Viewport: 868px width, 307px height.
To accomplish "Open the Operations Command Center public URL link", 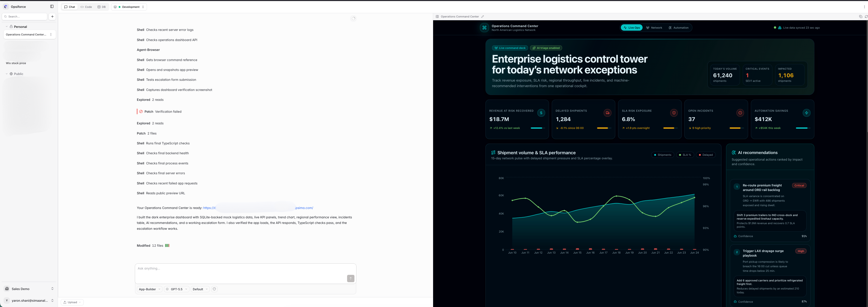I will pyautogui.click(x=258, y=208).
